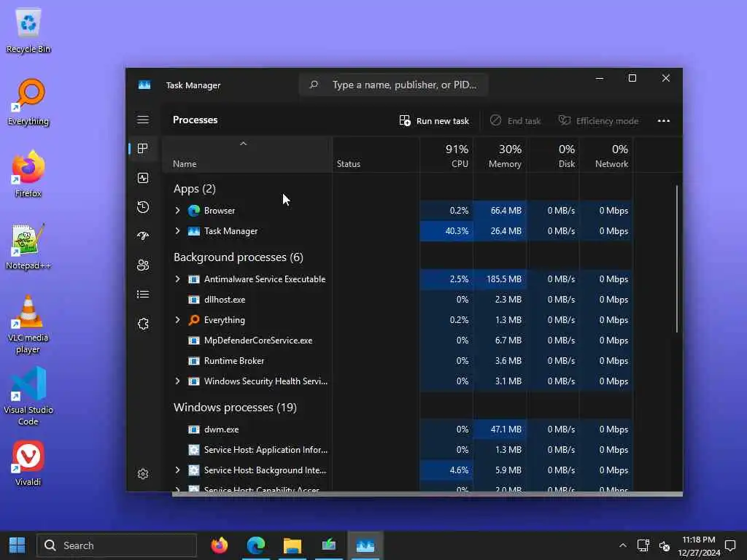Click the Windows processes (19) heading
Screen dimensions: 747x560
pyautogui.click(x=235, y=408)
